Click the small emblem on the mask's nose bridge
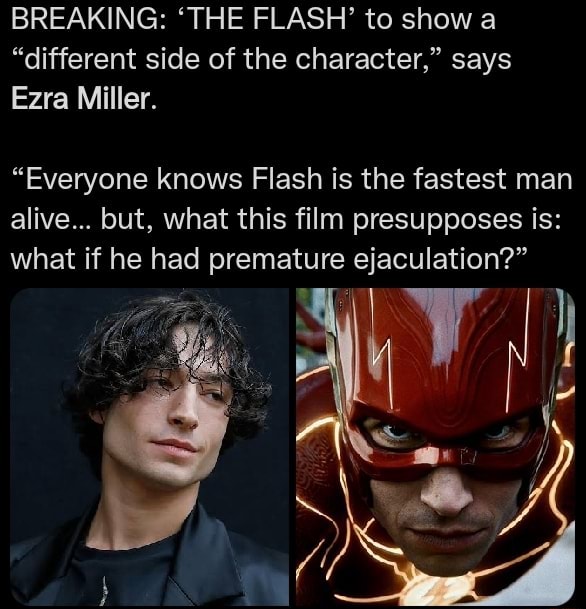The image size is (586, 609). point(466,456)
